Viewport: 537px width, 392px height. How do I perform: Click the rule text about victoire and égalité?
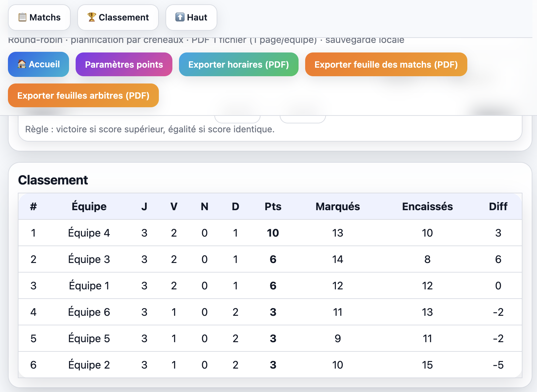pos(150,129)
